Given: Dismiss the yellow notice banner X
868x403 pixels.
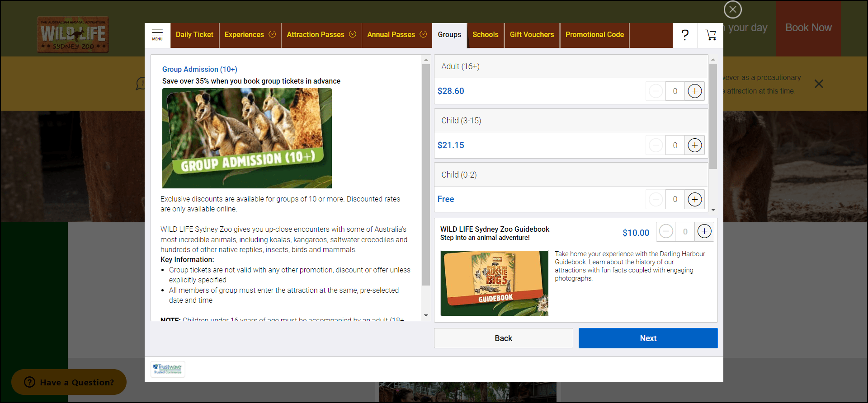Looking at the screenshot, I should [x=819, y=84].
